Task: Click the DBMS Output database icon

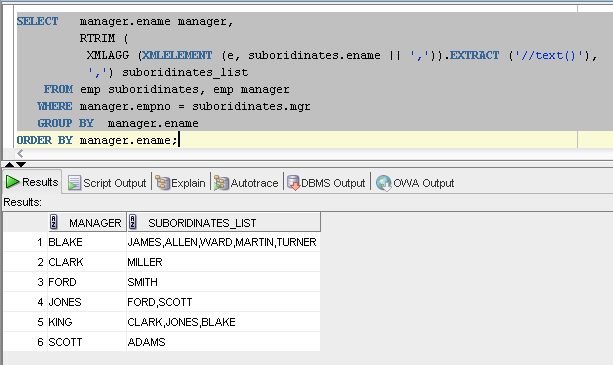Action: (x=294, y=183)
